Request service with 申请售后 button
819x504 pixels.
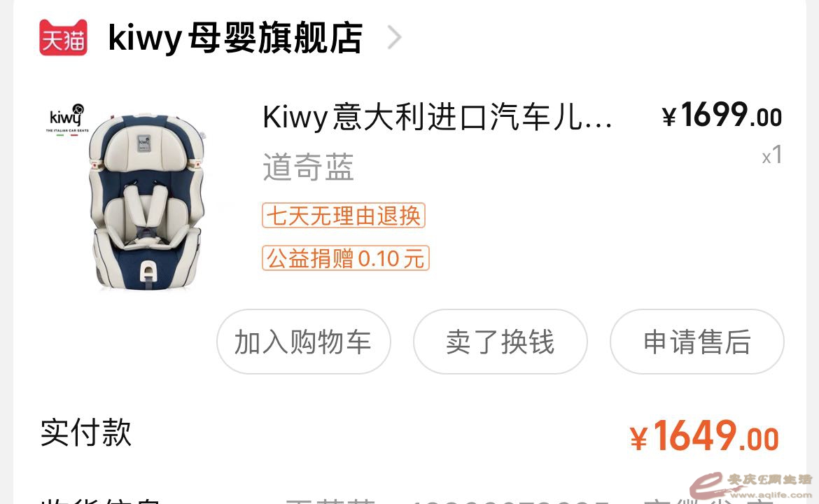click(x=696, y=342)
